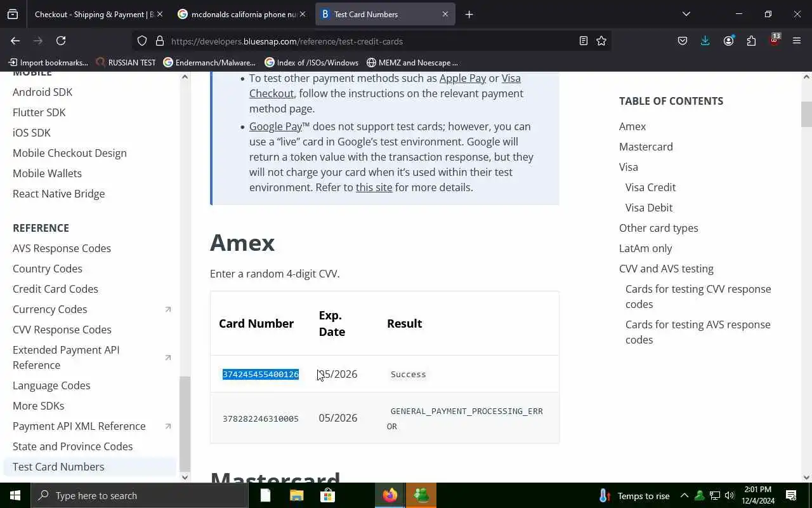Click the taskbar search box
This screenshot has width=812, height=508.
click(140, 495)
